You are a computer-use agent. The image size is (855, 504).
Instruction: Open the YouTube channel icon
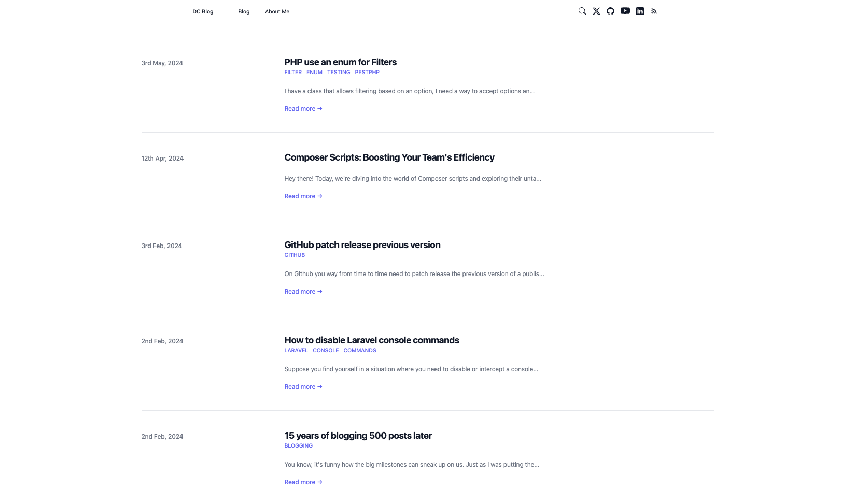click(625, 11)
